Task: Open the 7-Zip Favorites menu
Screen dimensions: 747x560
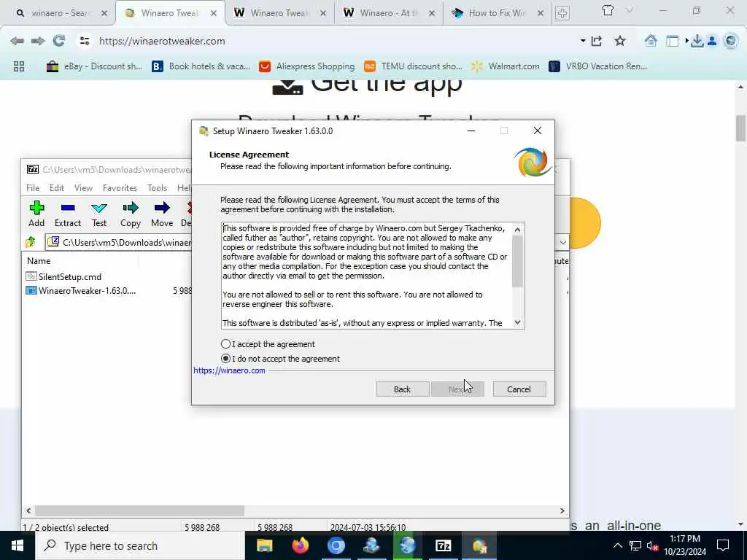Action: (x=120, y=188)
